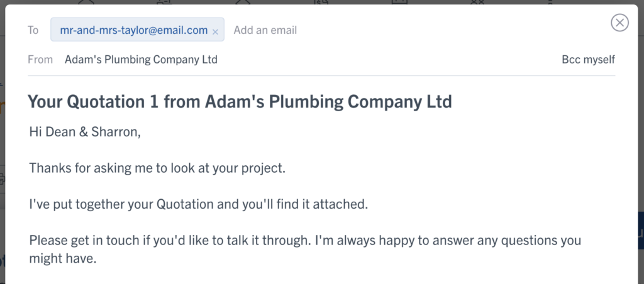Click the Add an email field

click(x=265, y=30)
